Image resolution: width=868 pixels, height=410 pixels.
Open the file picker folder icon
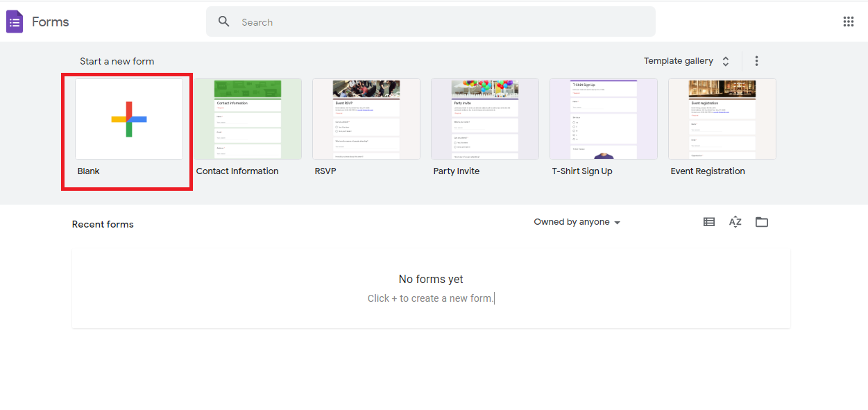tap(761, 222)
